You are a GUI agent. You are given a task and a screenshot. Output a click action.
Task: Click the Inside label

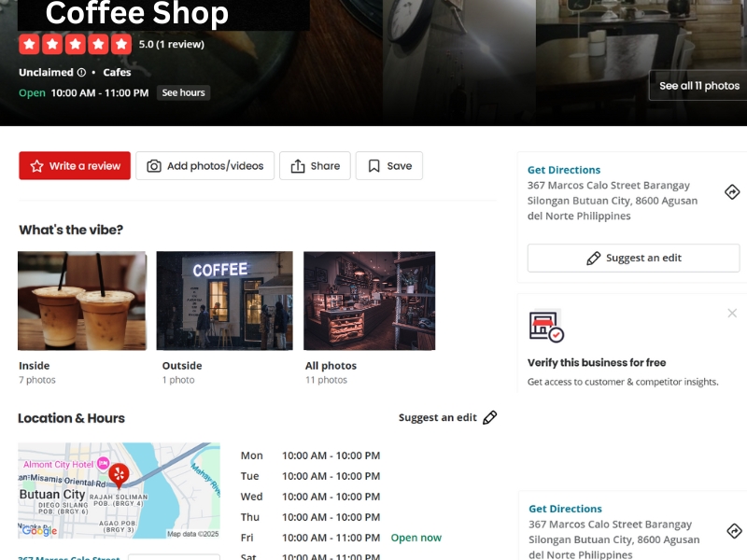[x=35, y=366]
